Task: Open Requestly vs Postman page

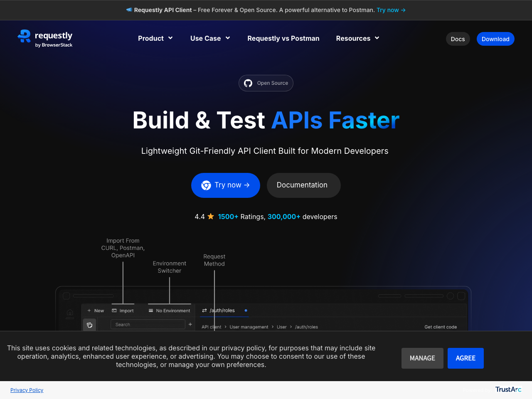Action: point(283,38)
